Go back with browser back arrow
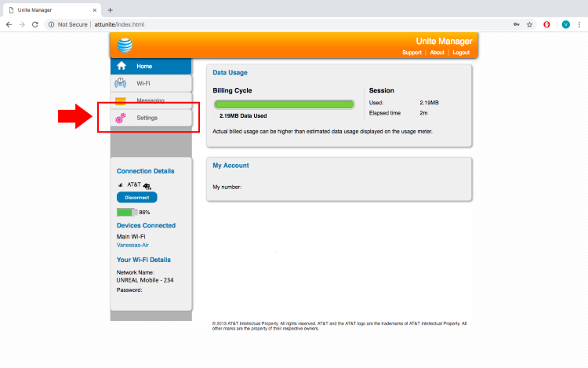The image size is (588, 368). [9, 24]
